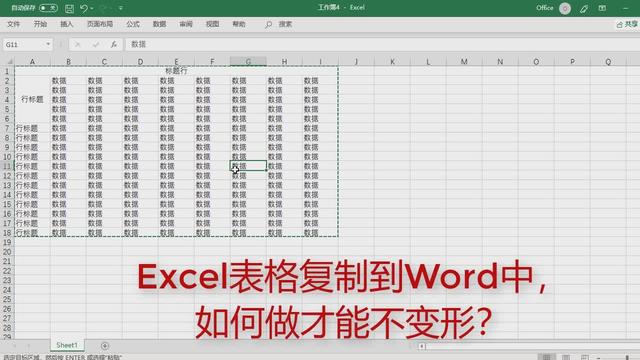Click the formula bar Cancel X icon
Image resolution: width=640 pixels, height=360 pixels.
(78, 44)
